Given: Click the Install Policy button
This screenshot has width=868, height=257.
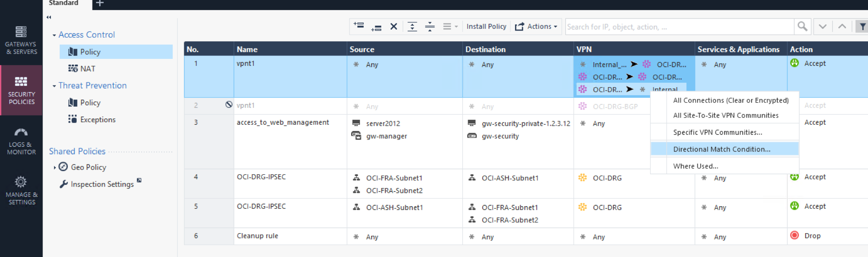Looking at the screenshot, I should 486,27.
